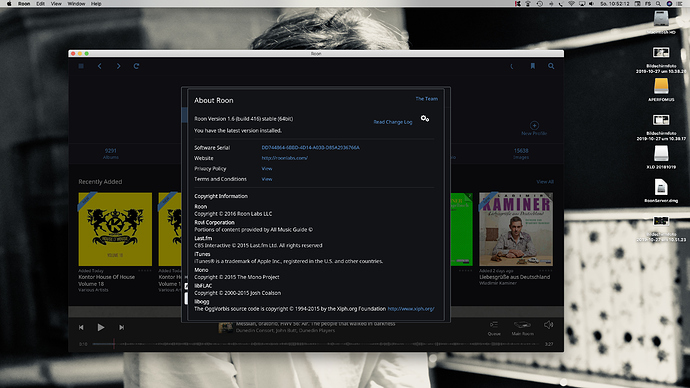Open the Main Room zone icon
The height and width of the screenshot is (388, 690).
click(522, 325)
